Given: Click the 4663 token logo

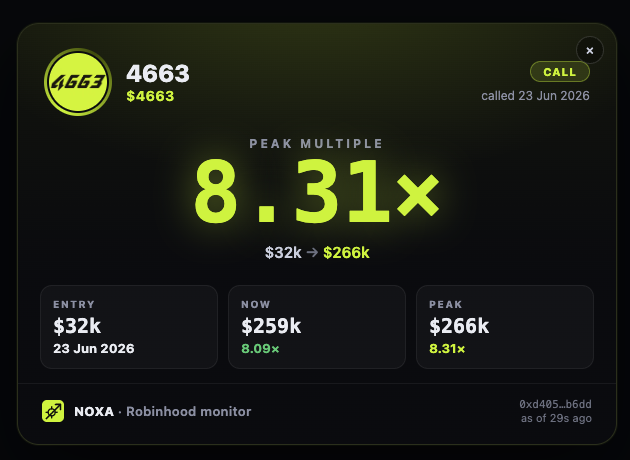Looking at the screenshot, I should click(78, 82).
